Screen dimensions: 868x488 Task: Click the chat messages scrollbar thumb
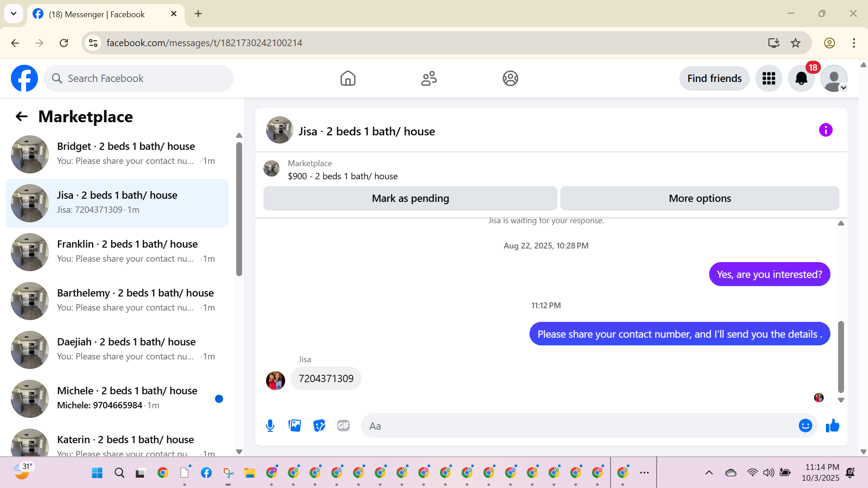841,357
